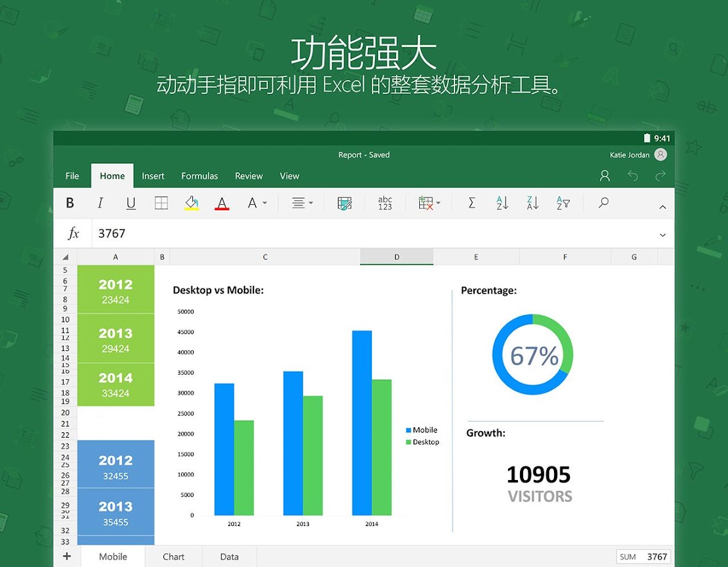Apply sort descending Z to A

[x=531, y=202]
